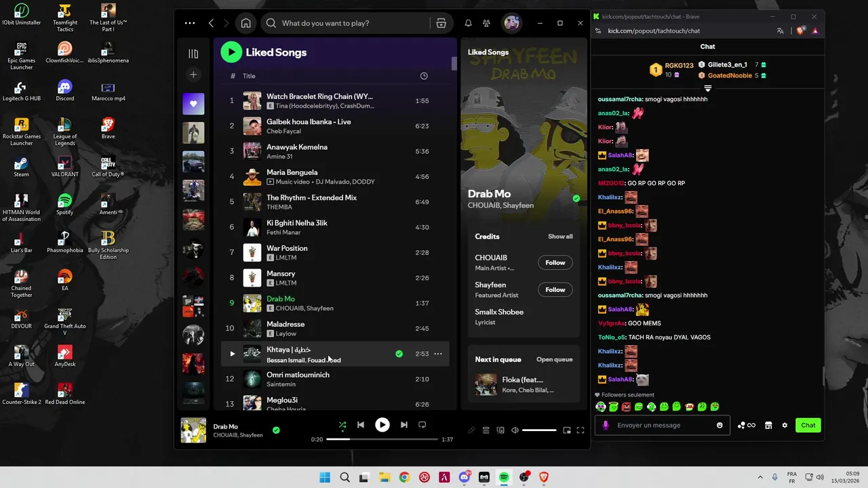Screen dimensions: 868x488
Task: Open queue from Next in queue card
Action: coord(555,359)
